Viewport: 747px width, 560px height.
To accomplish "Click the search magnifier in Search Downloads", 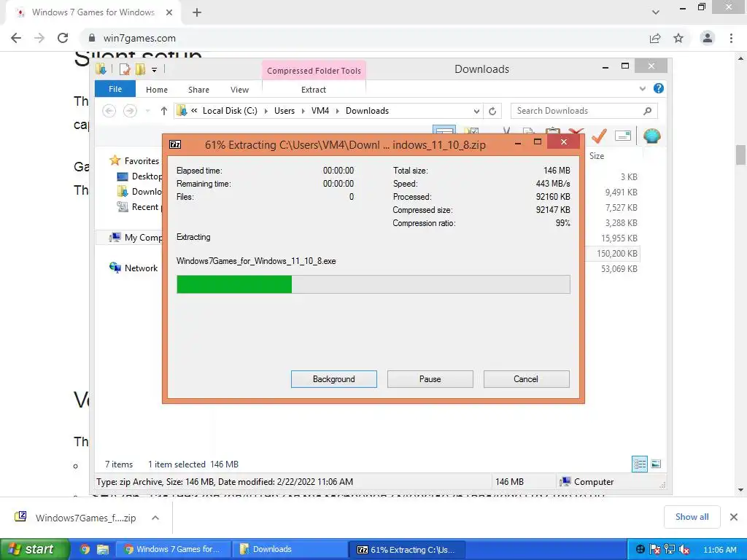I will pyautogui.click(x=647, y=111).
